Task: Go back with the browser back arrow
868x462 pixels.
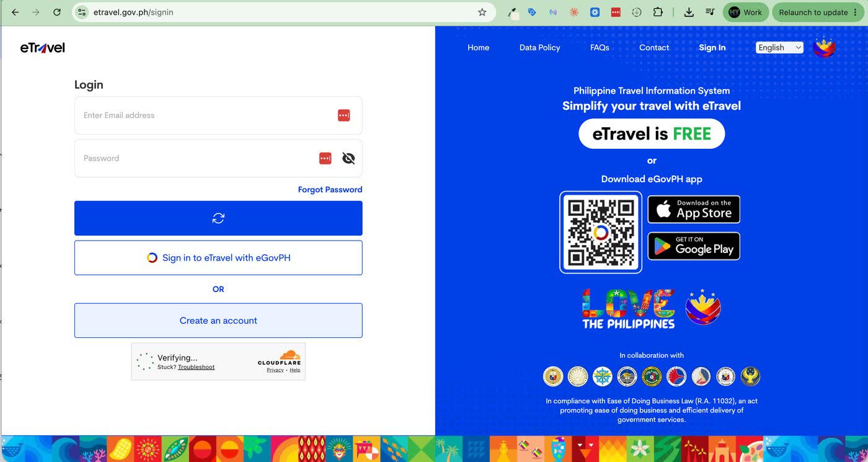Action: pos(15,12)
